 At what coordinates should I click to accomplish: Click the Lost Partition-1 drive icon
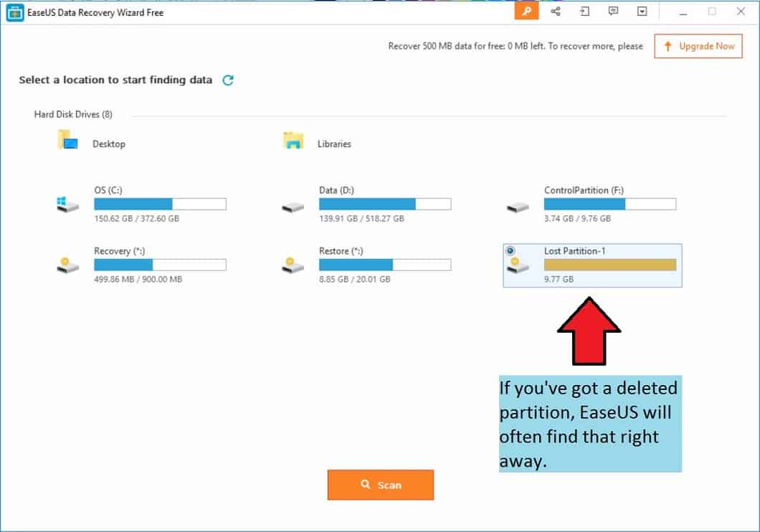518,265
